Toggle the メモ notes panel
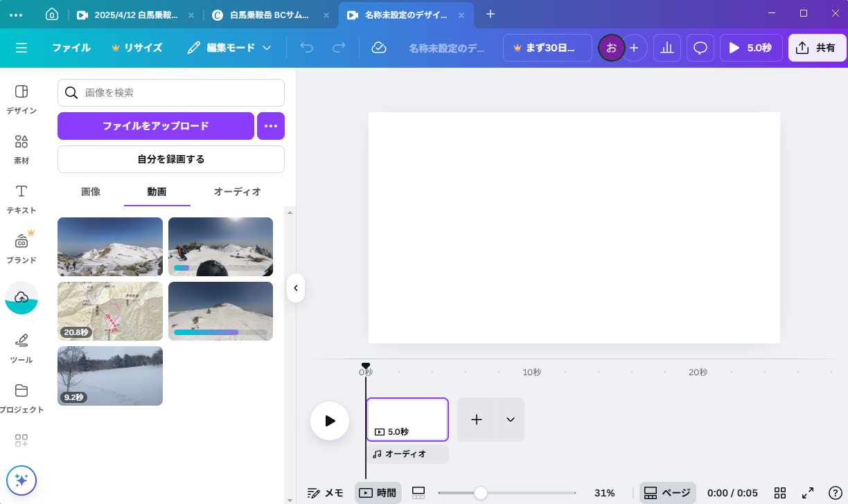Screen dimensions: 848x504 tap(326, 493)
